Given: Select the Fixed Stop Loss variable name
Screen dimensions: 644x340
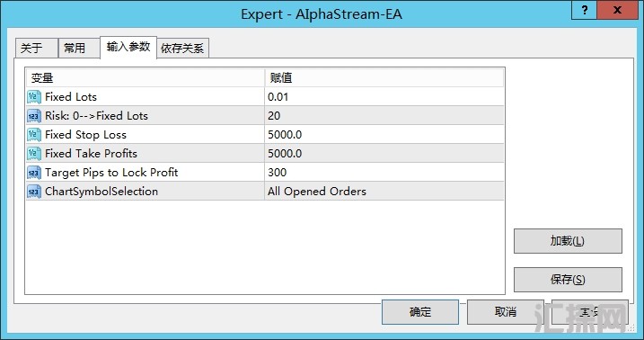Looking at the screenshot, I should point(86,135).
